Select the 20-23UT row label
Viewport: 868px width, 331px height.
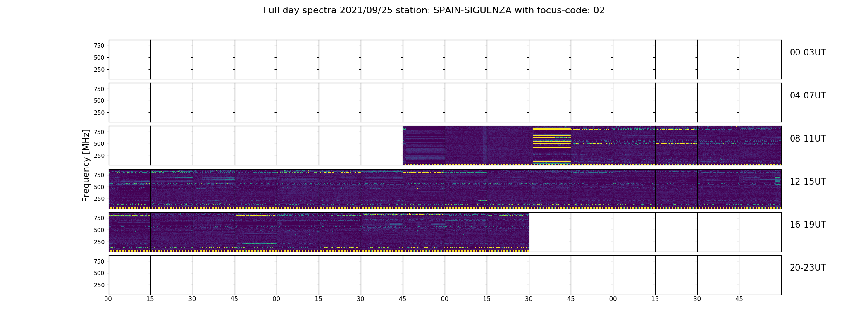click(808, 268)
